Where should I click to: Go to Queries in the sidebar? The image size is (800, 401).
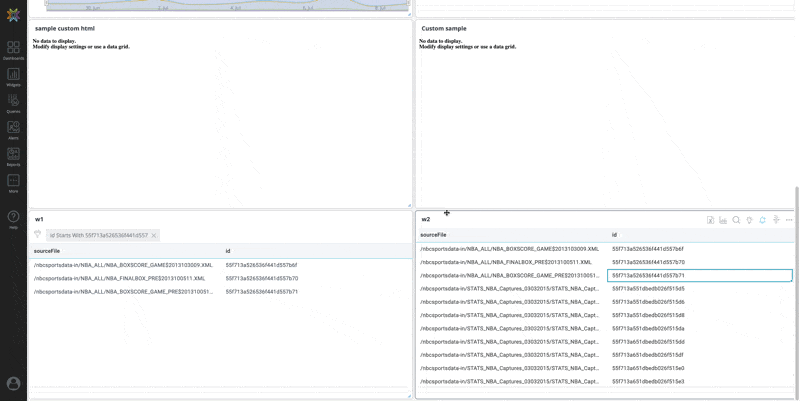tap(13, 102)
